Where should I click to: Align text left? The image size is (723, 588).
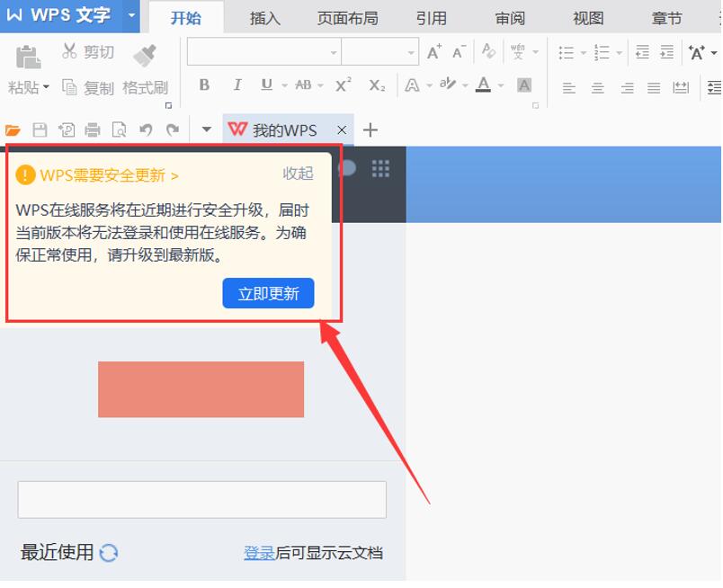(569, 87)
